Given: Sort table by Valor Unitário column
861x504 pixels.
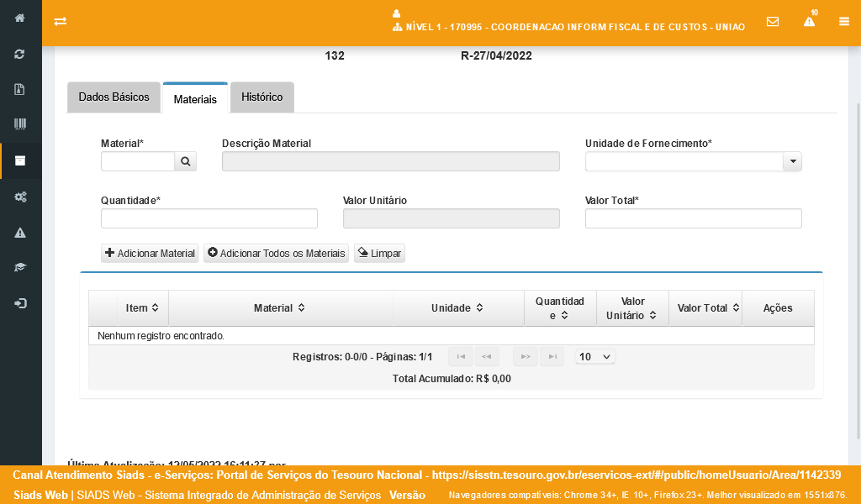Looking at the screenshot, I should (632, 308).
